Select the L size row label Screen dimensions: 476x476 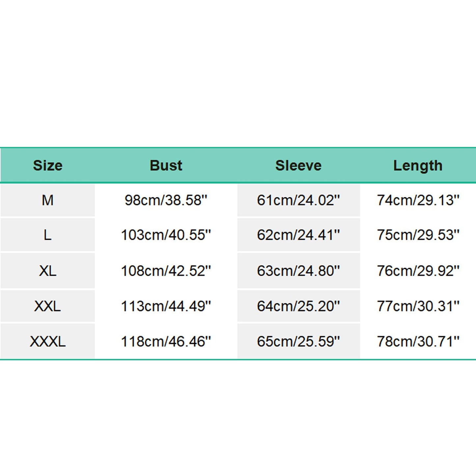coord(47,235)
